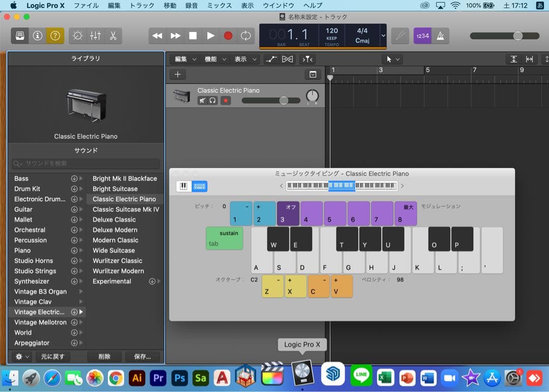Click the Quick Help question mark button

click(x=55, y=36)
